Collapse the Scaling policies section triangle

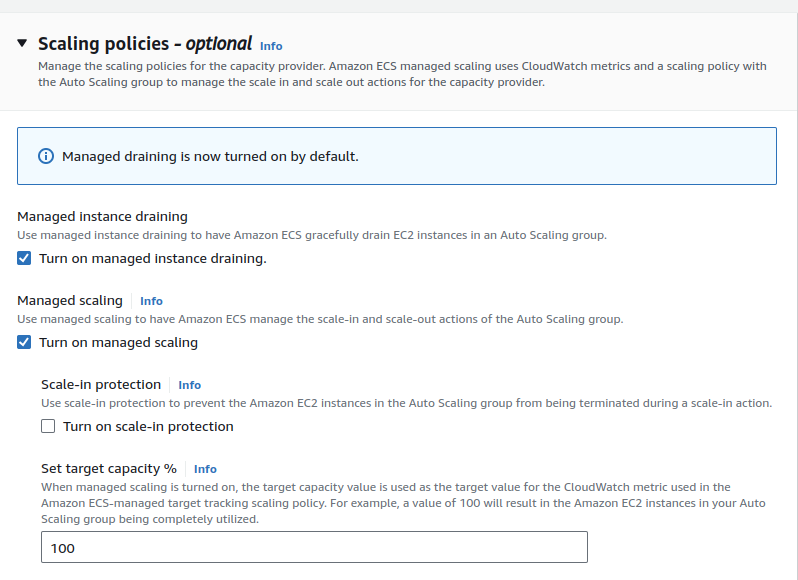(22, 44)
